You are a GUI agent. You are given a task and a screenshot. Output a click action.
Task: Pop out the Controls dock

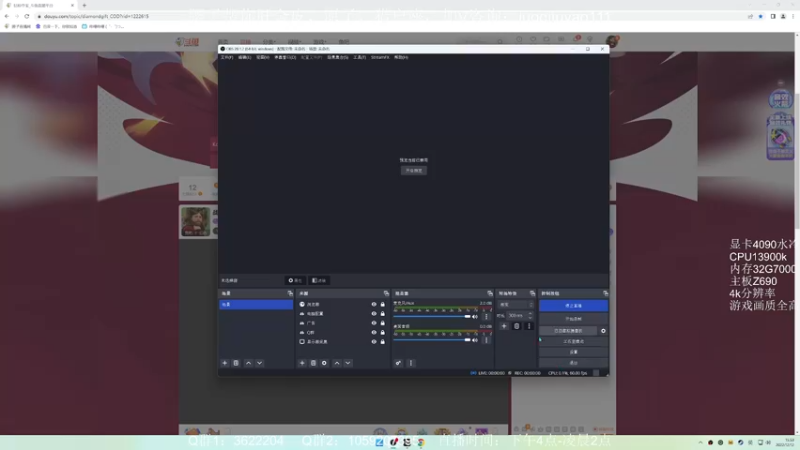point(605,293)
